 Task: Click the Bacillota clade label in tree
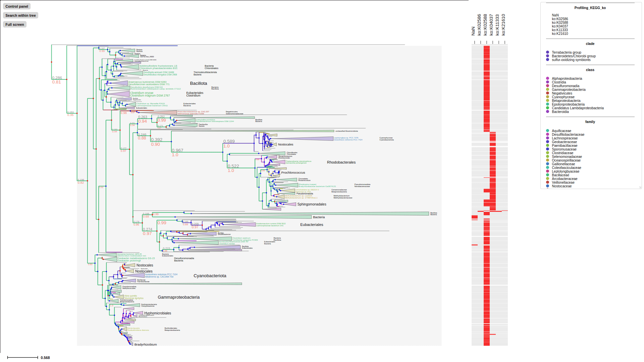[199, 83]
